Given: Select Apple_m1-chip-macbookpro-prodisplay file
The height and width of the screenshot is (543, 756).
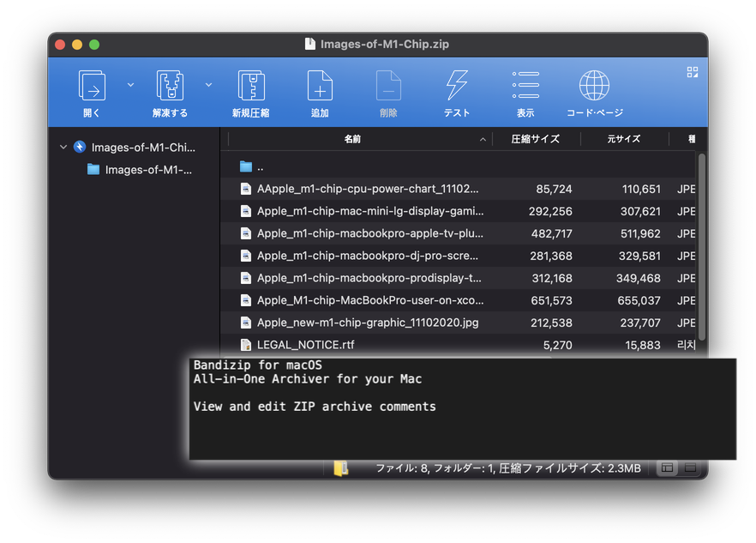Looking at the screenshot, I should 458,278.
